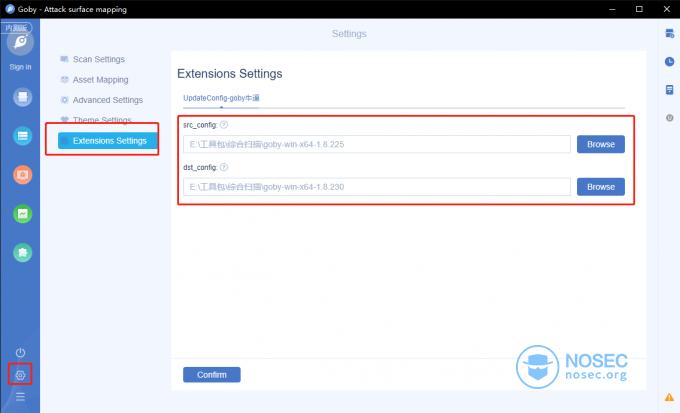The image size is (680, 413).
Task: Open the orange vulnerability sidebar icon
Action: click(x=23, y=175)
